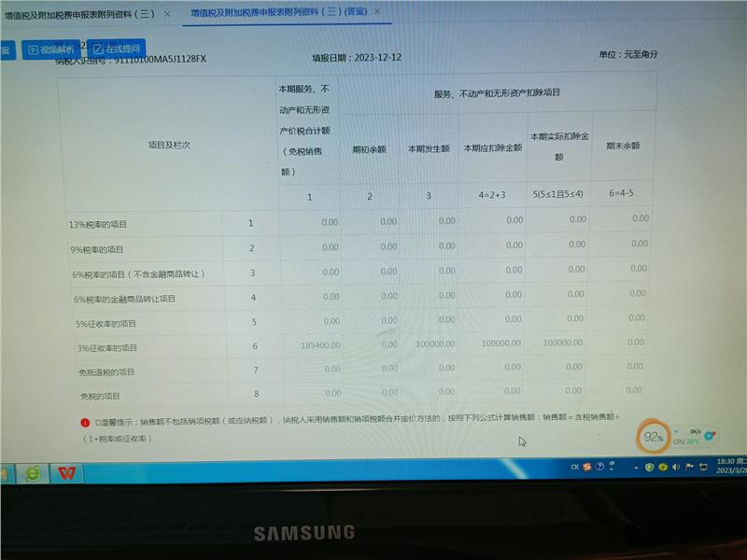Click the 3% rate 本期发生额 100000.00 field

[432, 343]
